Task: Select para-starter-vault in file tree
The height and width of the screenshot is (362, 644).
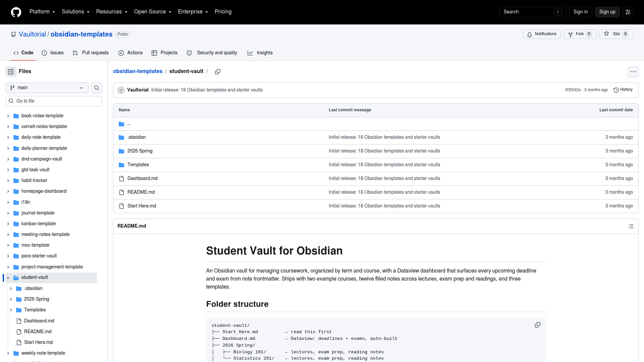Action: click(39, 256)
